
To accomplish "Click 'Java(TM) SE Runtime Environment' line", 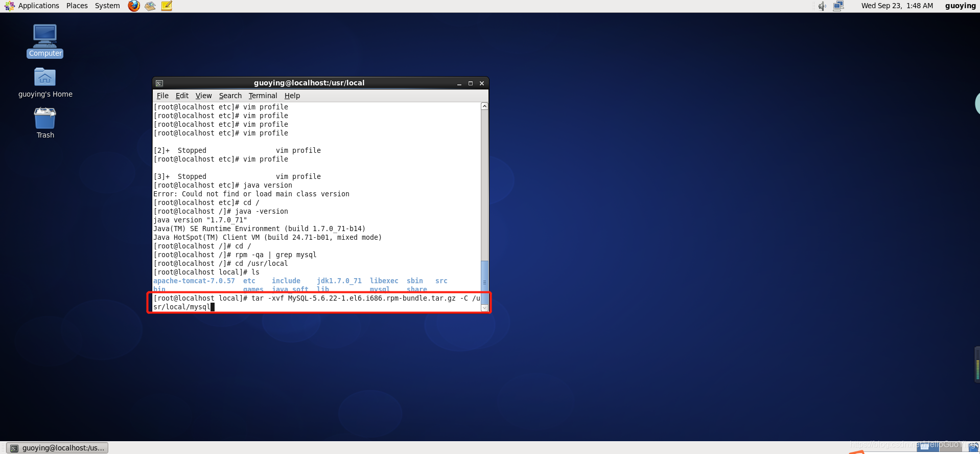I will pos(260,229).
